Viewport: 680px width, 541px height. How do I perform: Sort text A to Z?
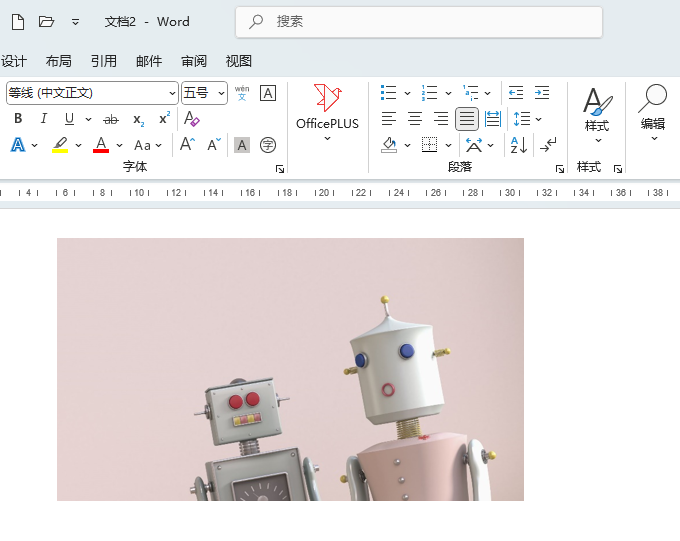point(519,145)
